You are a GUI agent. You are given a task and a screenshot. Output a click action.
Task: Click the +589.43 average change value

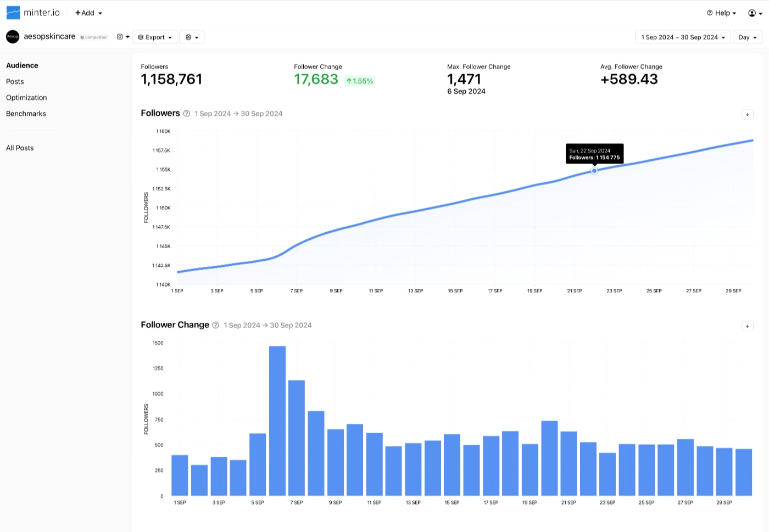tap(629, 80)
